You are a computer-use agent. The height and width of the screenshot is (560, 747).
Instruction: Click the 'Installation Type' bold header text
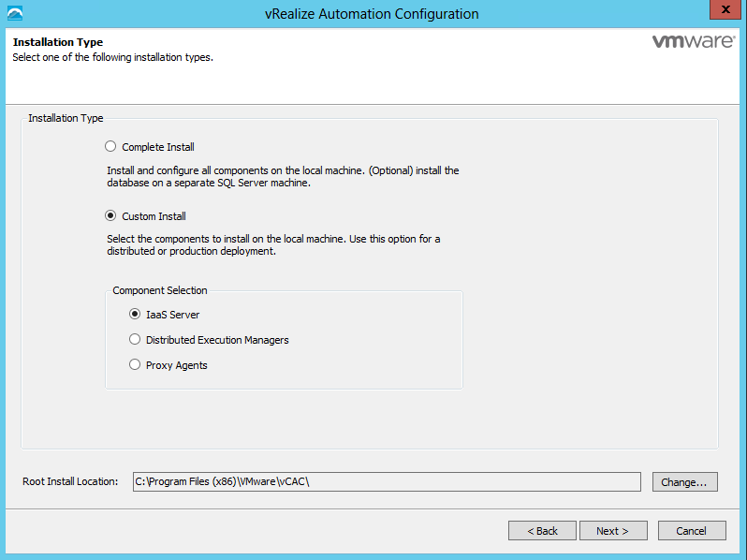point(58,42)
